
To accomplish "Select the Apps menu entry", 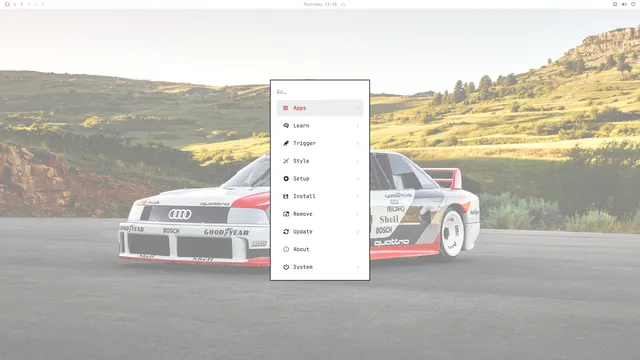I will (320, 108).
